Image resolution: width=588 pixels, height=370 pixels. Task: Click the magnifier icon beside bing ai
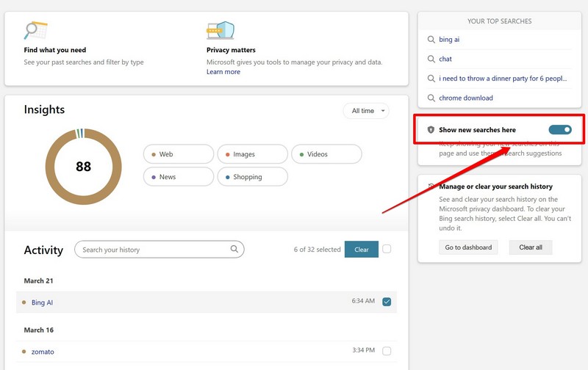tap(431, 40)
